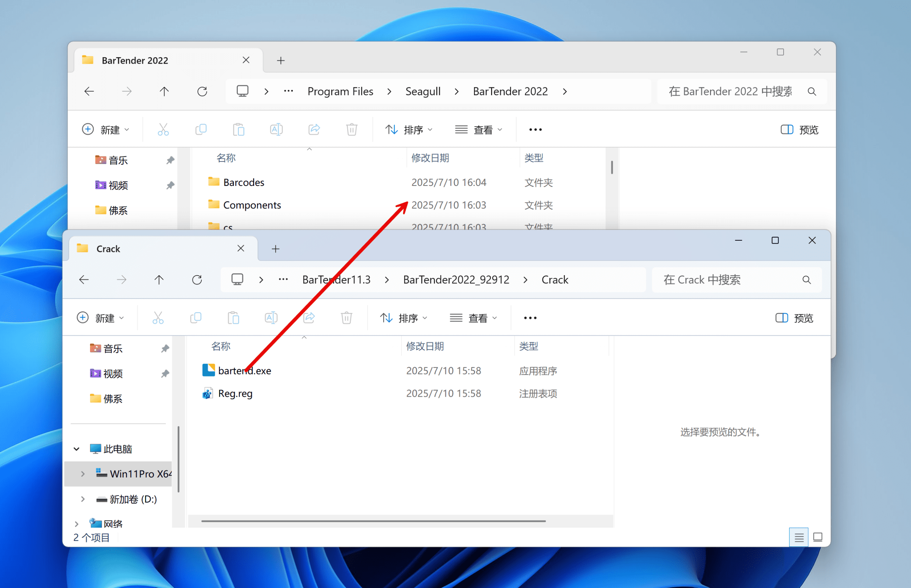Click Refresh icon in BarTender 2022 window
The height and width of the screenshot is (588, 911).
[x=202, y=92]
